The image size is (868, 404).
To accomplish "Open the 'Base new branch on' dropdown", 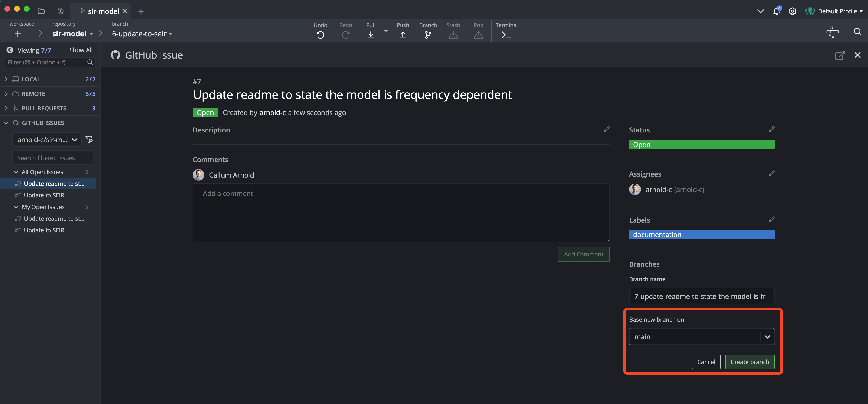I will pyautogui.click(x=767, y=337).
